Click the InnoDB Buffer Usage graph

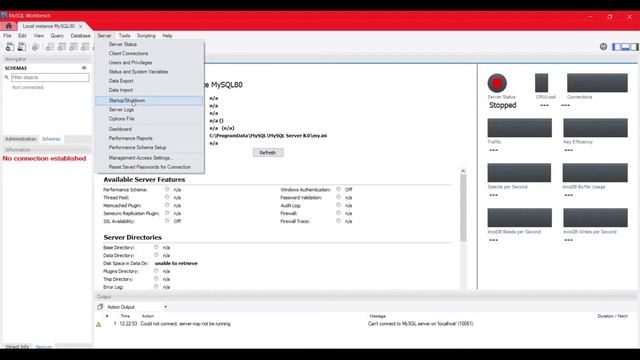coord(595,173)
